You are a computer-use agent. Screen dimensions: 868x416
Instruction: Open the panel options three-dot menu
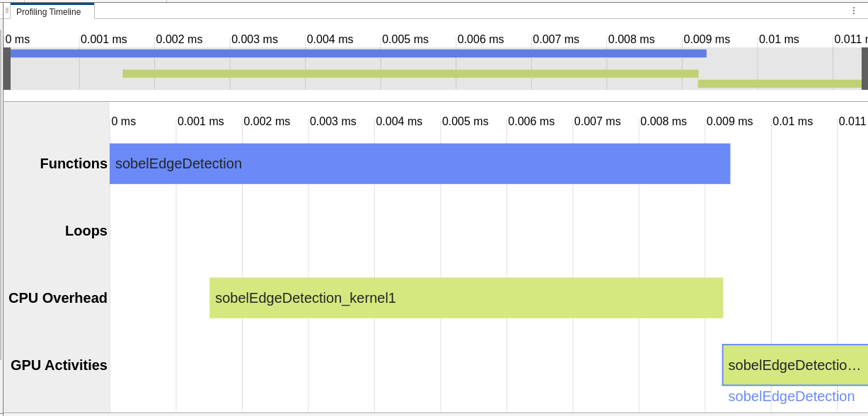pos(854,11)
